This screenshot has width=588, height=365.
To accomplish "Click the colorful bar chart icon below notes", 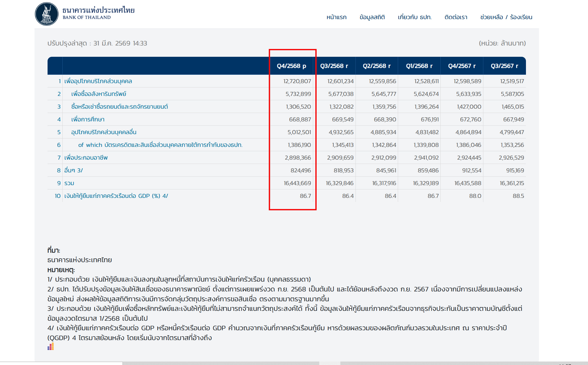I will [x=51, y=346].
